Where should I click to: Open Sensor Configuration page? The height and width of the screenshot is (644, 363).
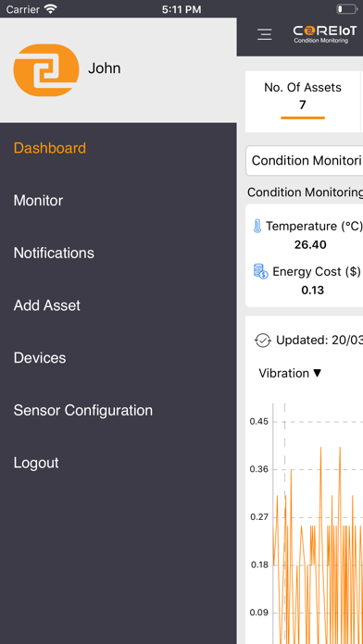coord(83,410)
